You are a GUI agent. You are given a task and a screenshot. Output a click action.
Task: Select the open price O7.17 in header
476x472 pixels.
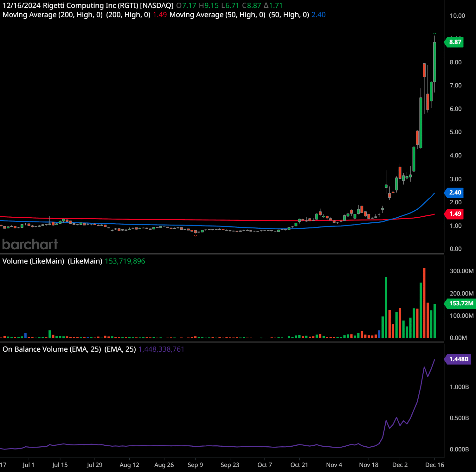coord(186,5)
